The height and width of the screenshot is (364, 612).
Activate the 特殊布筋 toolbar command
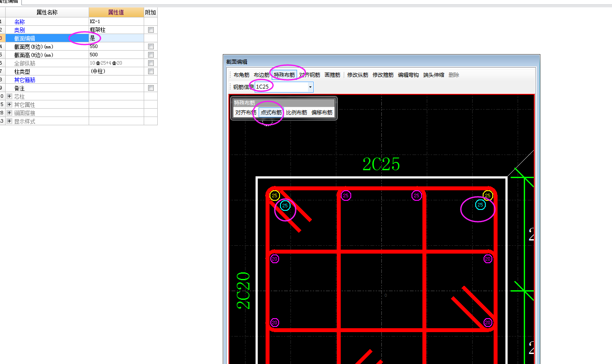tap(284, 75)
